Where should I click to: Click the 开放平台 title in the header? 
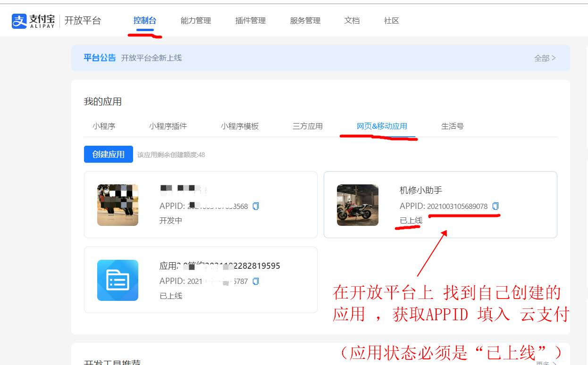(83, 21)
